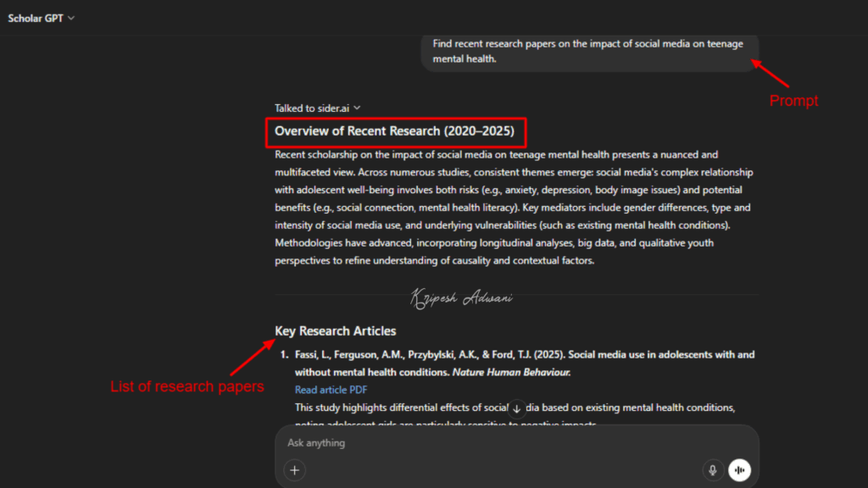Viewport: 868px width, 488px height.
Task: Click the red "Prompt" annotation label
Action: click(793, 101)
